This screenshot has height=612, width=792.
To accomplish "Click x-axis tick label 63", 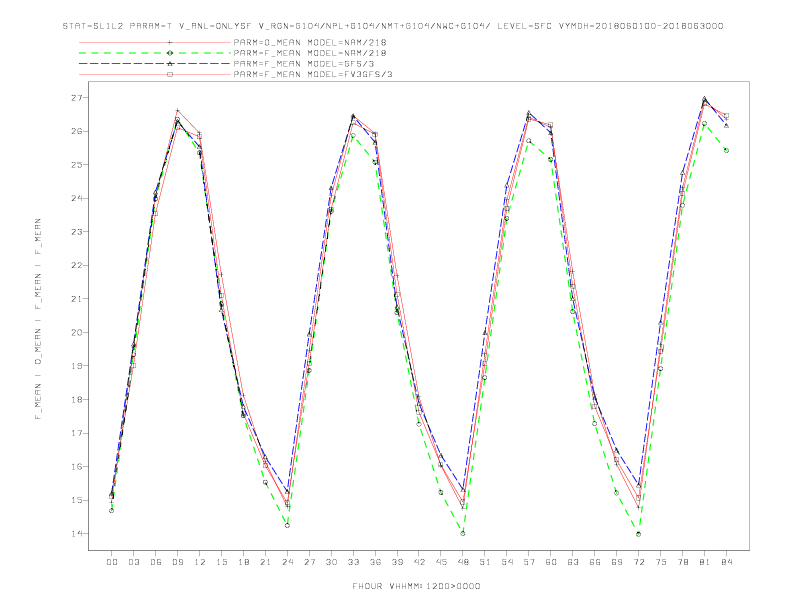I will coord(573,562).
